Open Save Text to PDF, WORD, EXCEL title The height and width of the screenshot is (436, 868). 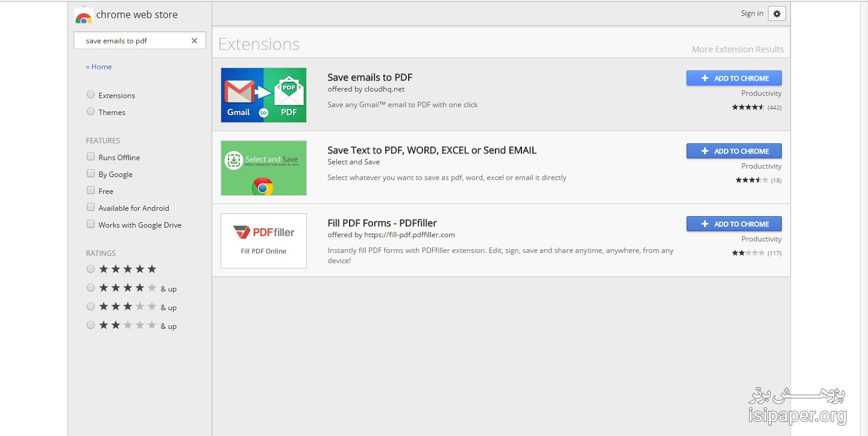point(432,150)
